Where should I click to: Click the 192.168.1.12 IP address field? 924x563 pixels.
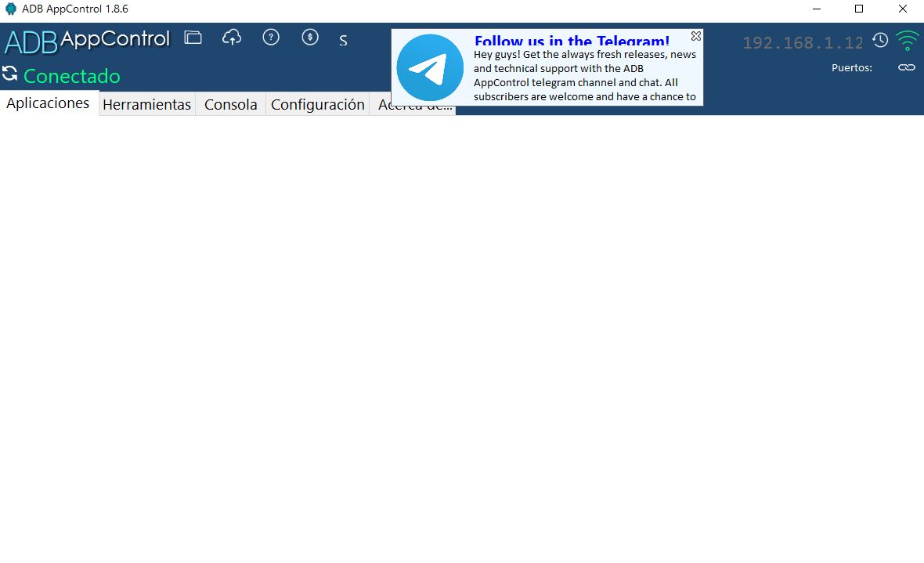(803, 42)
